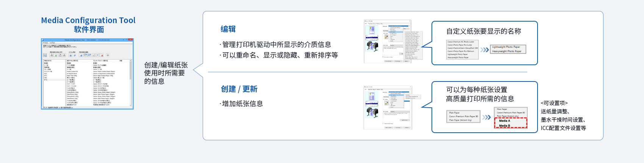Click the Media Configuration Tool heading text

[x=88, y=20]
